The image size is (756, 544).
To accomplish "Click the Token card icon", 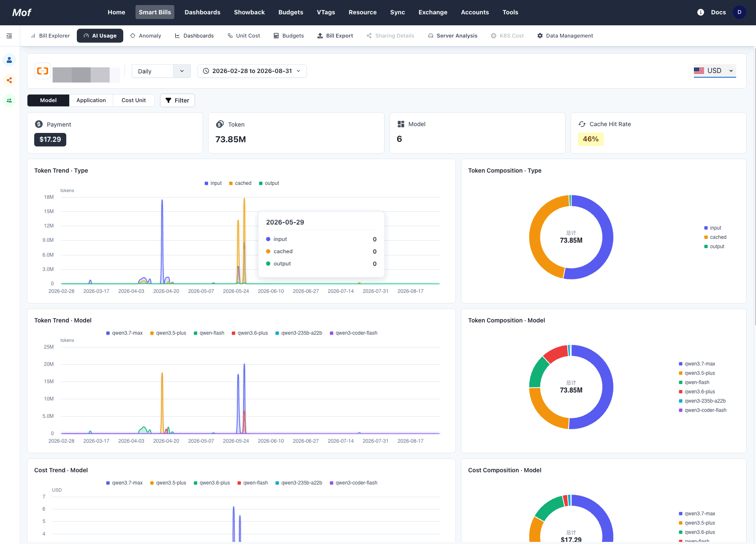I will tap(220, 124).
